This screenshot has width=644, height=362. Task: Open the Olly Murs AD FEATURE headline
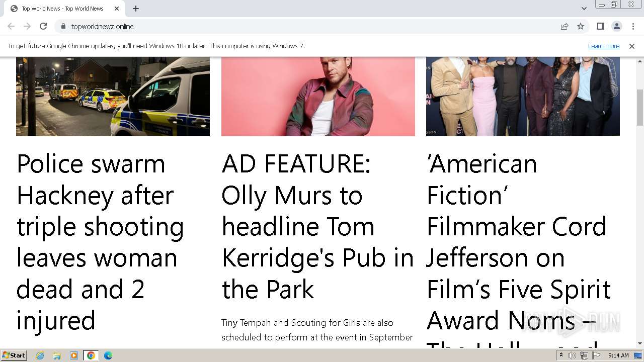[317, 226]
